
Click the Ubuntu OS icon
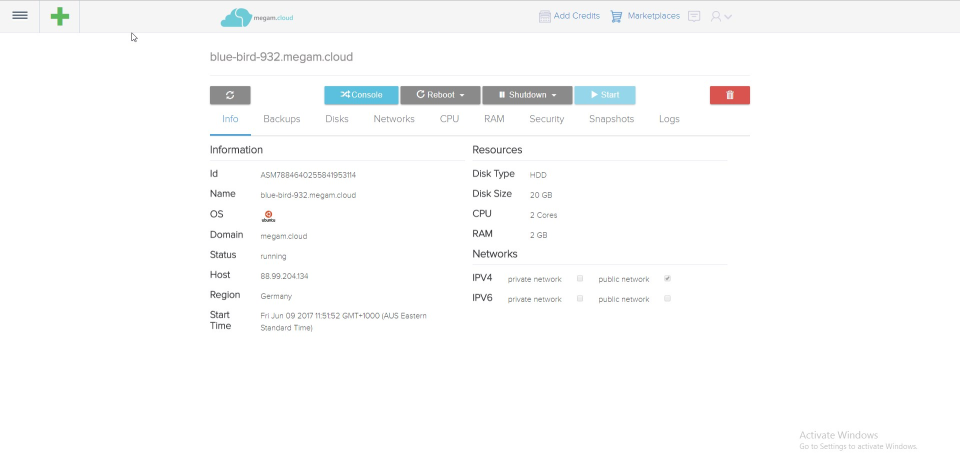pyautogui.click(x=268, y=216)
